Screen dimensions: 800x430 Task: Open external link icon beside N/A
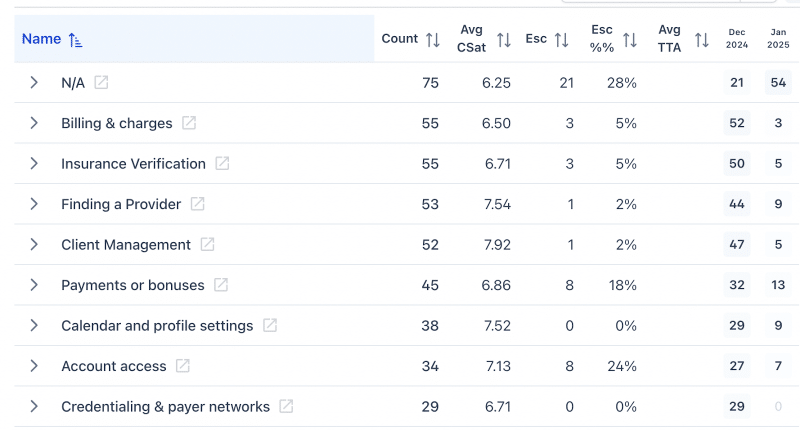101,83
